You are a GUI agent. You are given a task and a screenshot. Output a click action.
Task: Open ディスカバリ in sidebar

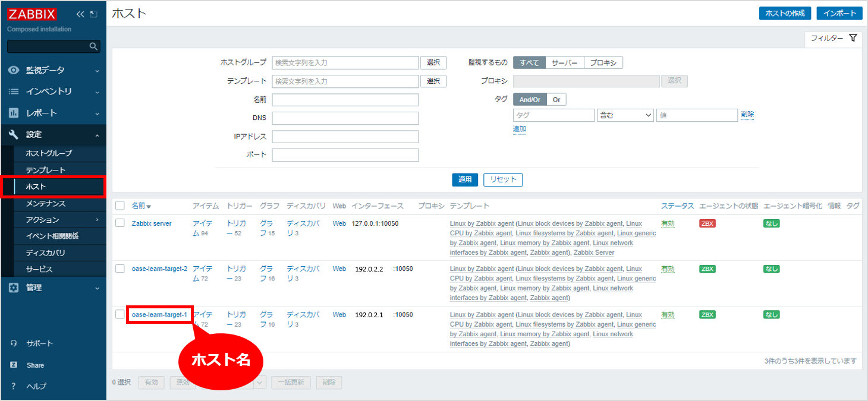click(46, 253)
